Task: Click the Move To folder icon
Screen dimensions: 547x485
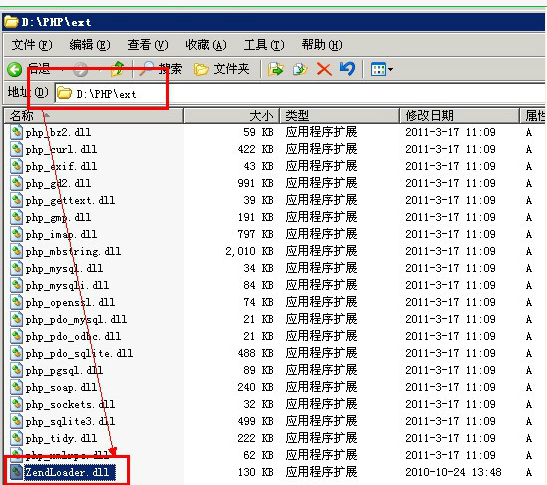Action: (276, 69)
